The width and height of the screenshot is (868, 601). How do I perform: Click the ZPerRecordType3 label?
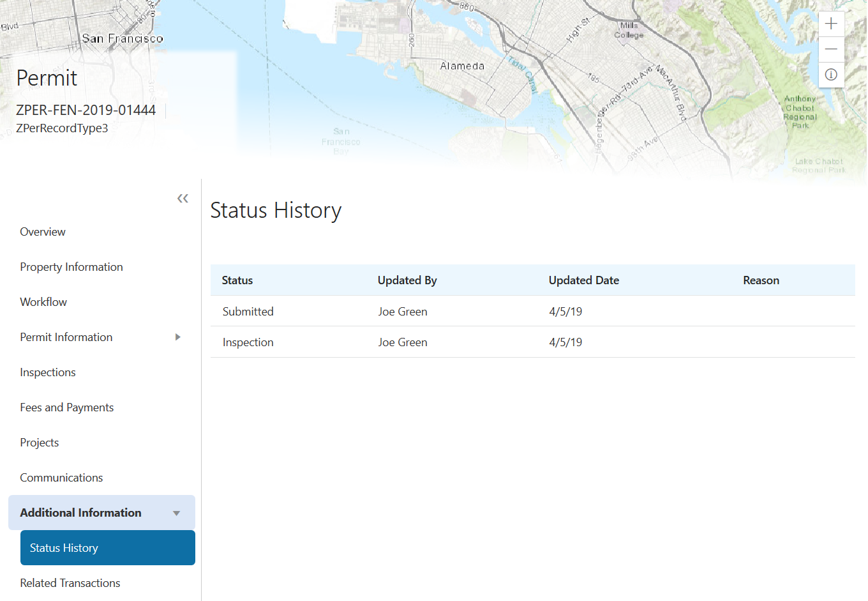point(62,128)
